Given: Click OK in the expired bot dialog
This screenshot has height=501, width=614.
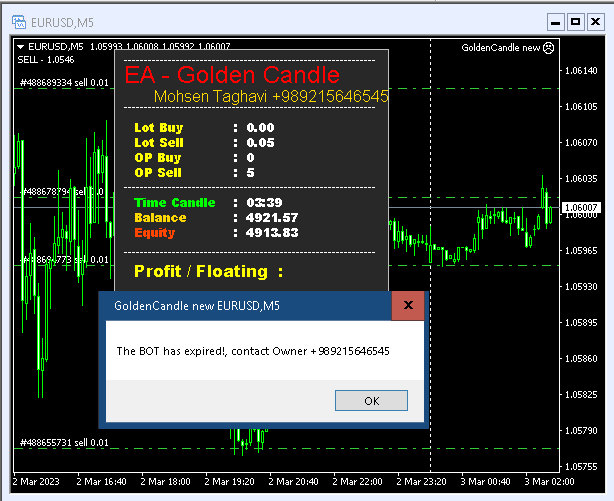Looking at the screenshot, I should (371, 400).
